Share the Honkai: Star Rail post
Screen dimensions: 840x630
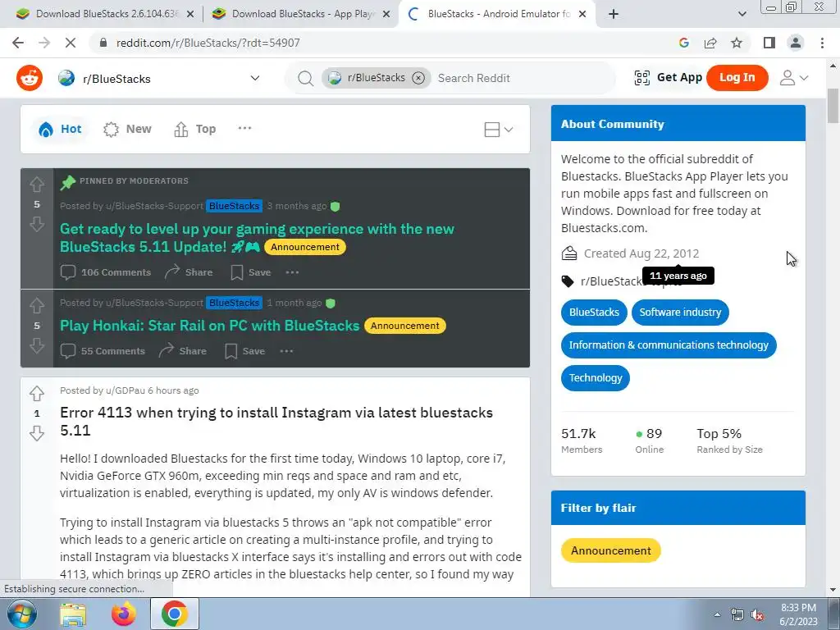point(183,351)
